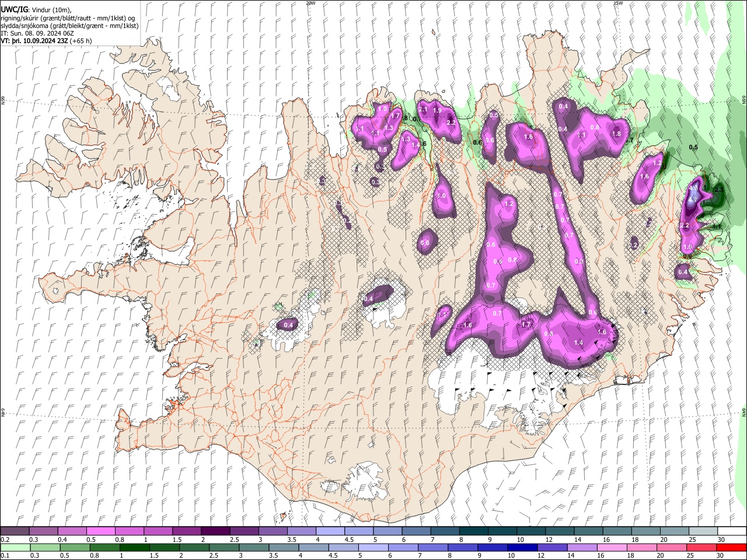Viewport: 747px width, 560px height.
Task: Click the 4.7 snowfall value label
Action: 693,200
